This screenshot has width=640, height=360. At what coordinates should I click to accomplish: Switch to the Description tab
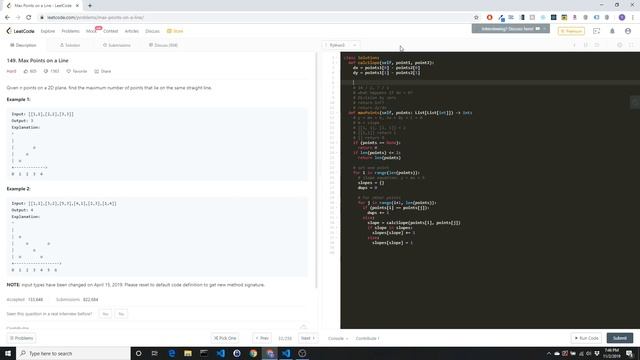(23, 45)
